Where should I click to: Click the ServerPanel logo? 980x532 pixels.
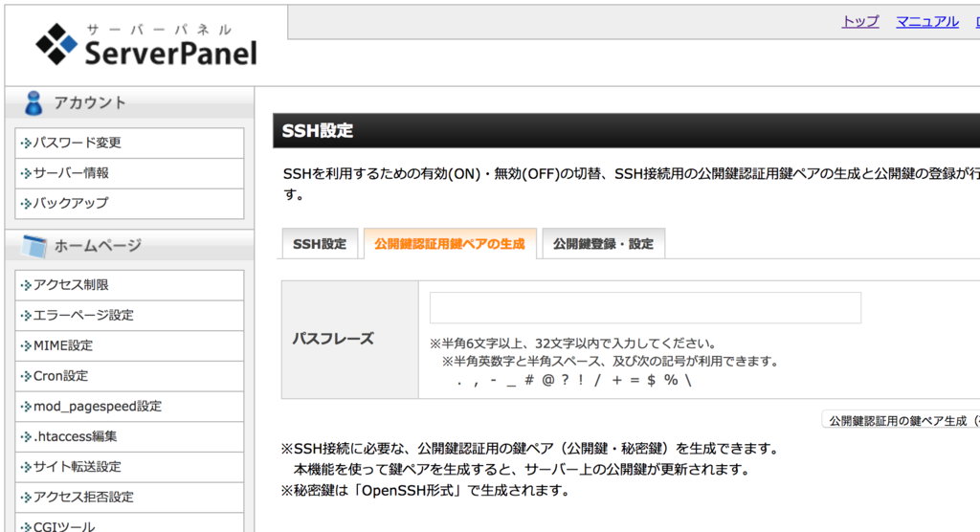[x=146, y=45]
